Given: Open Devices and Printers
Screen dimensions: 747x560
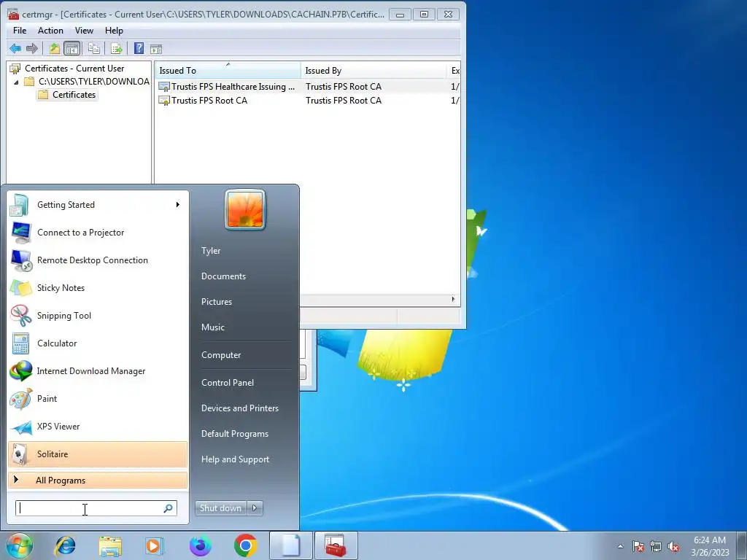Looking at the screenshot, I should 239,408.
